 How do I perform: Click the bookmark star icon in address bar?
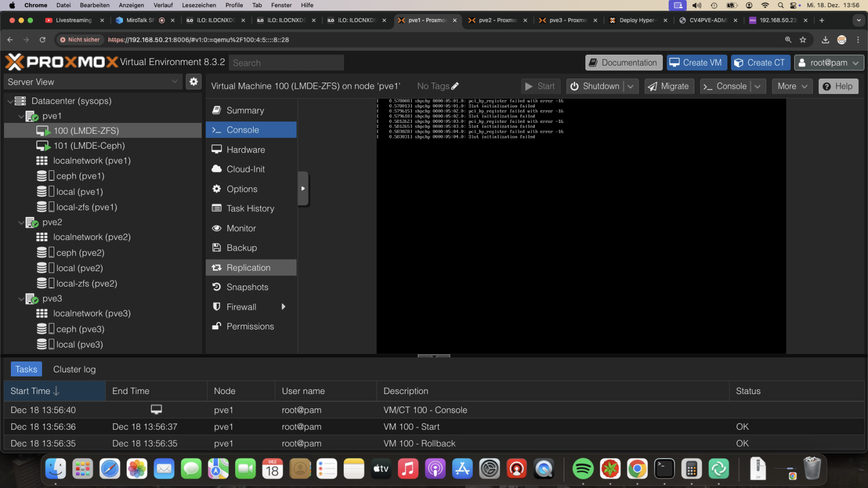coord(803,40)
